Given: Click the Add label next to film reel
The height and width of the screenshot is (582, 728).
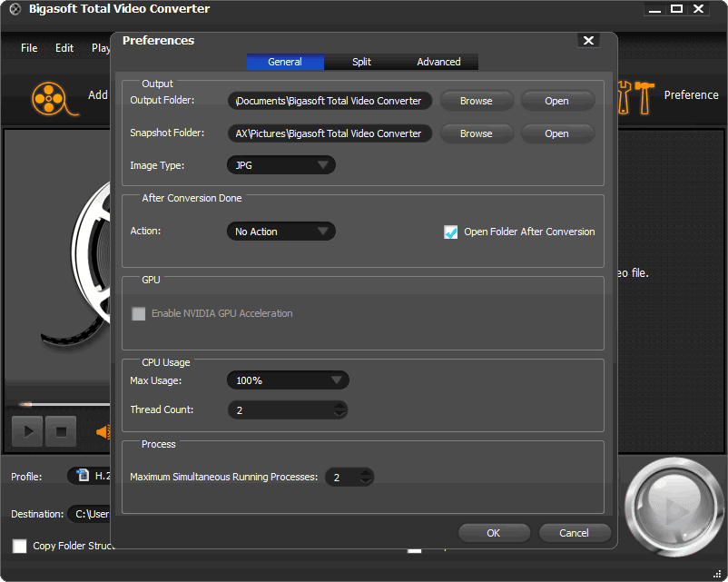Looking at the screenshot, I should [98, 94].
